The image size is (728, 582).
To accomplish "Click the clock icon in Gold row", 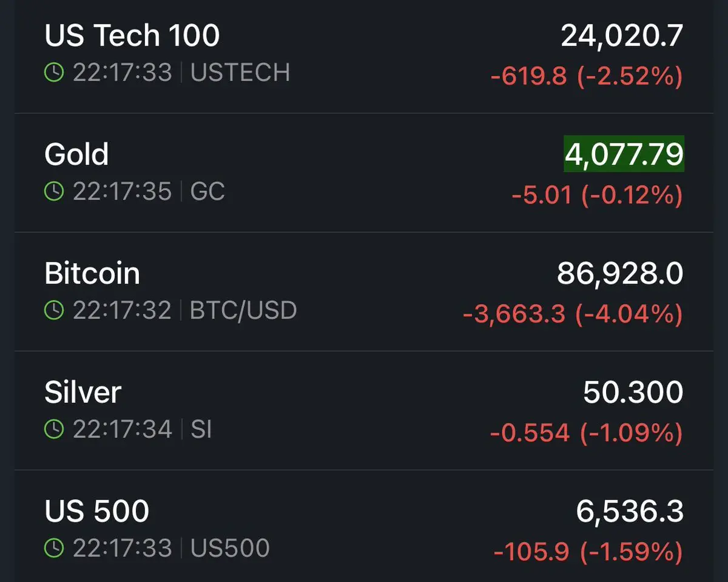I will pos(54,192).
